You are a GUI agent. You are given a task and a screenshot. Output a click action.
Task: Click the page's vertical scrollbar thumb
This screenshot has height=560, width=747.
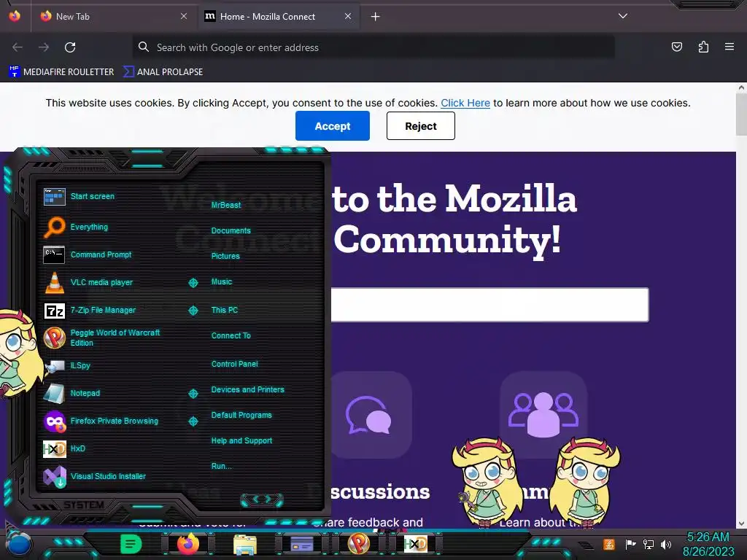(741, 114)
